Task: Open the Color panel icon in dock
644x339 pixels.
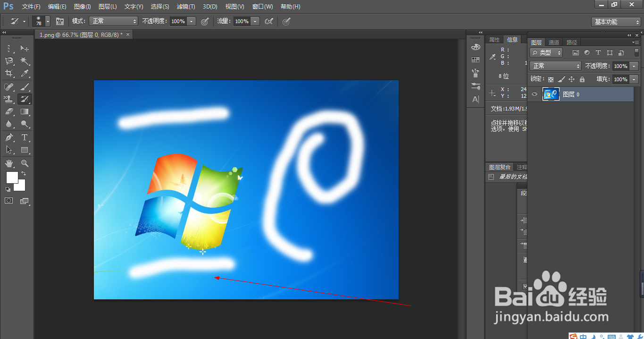Action: tap(476, 47)
